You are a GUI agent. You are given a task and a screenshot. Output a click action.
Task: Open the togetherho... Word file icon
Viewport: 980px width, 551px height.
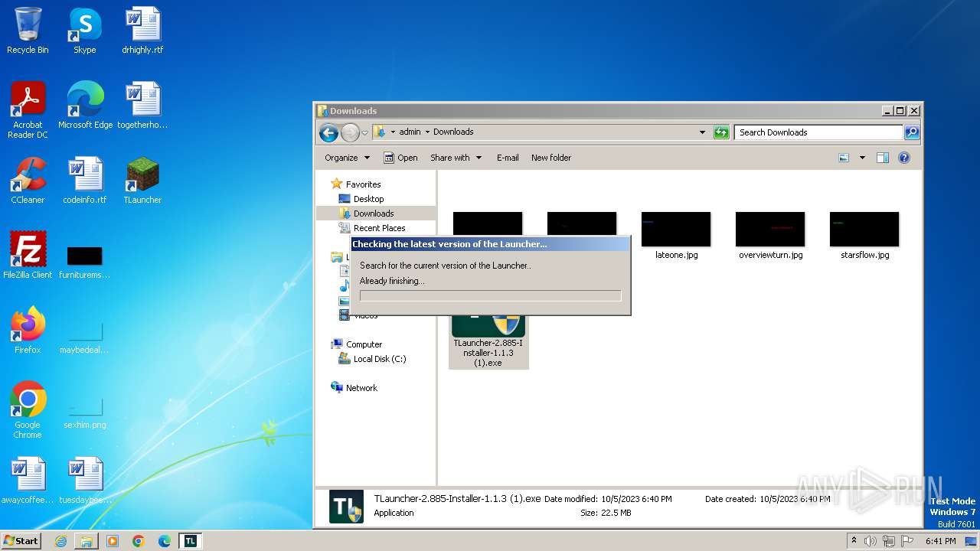click(142, 106)
